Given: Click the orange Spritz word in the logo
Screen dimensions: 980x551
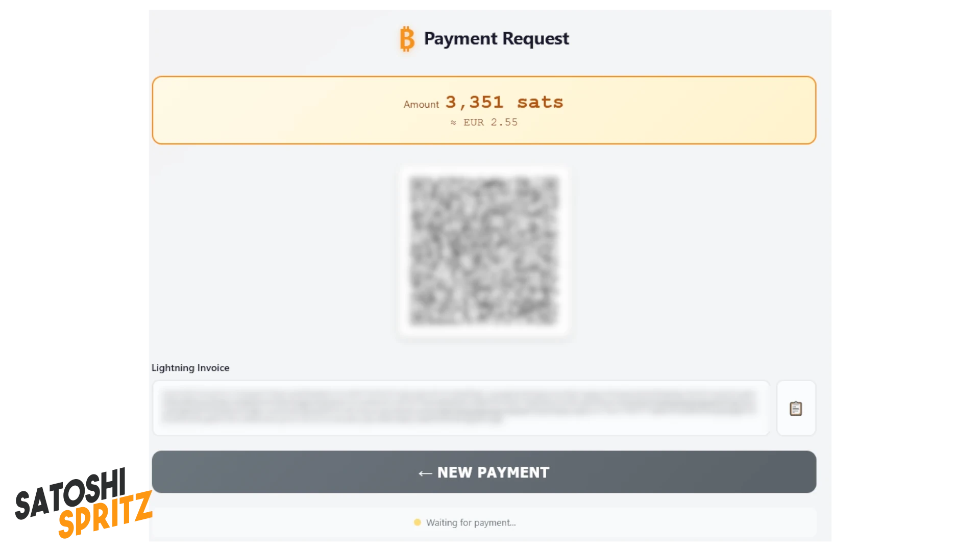Looking at the screenshot, I should point(105,515).
